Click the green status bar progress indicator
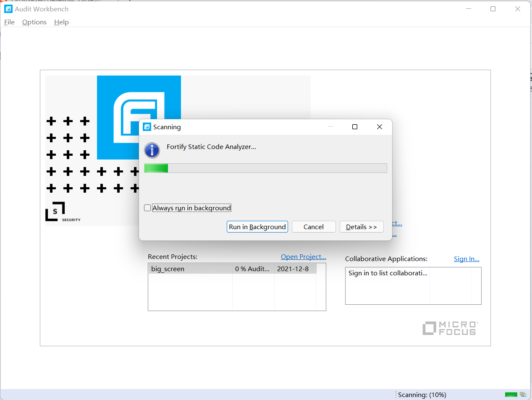532x400 pixels. point(511,395)
